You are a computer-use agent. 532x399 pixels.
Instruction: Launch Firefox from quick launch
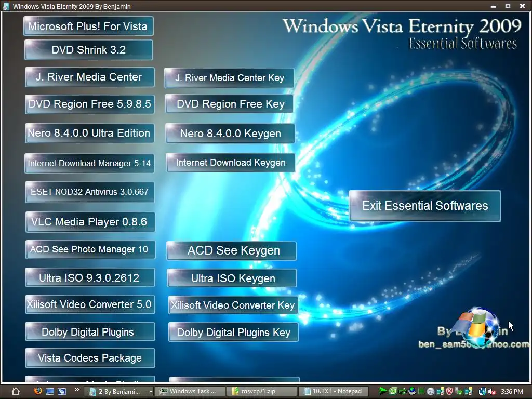pos(38,391)
